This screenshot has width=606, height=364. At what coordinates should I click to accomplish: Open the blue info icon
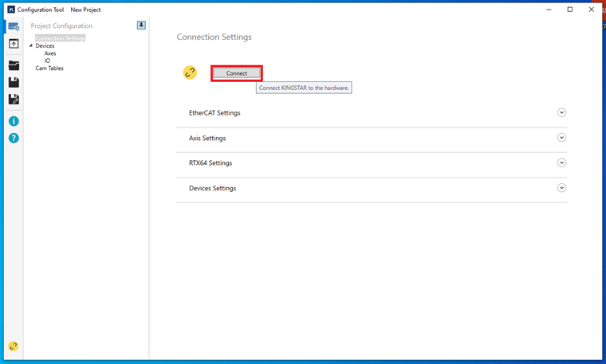tap(14, 121)
